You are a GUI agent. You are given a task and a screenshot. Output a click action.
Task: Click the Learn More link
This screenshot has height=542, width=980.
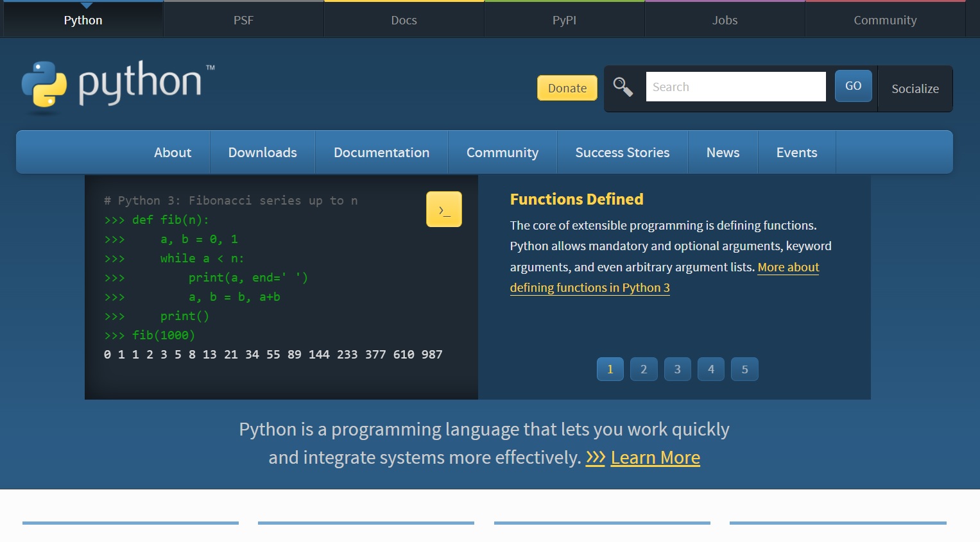pos(655,457)
